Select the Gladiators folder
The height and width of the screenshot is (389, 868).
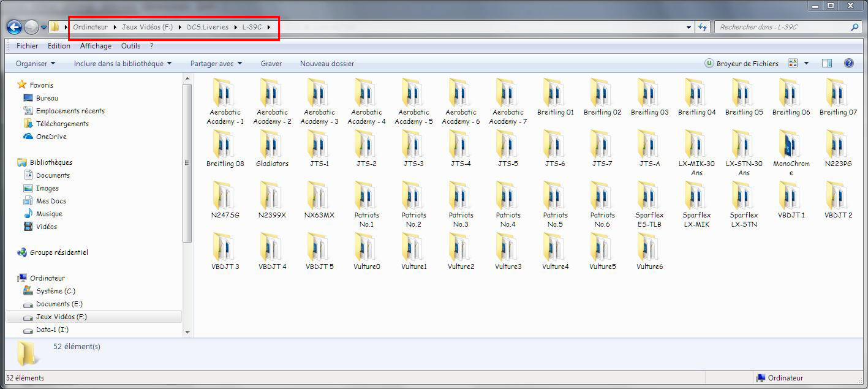pos(273,148)
